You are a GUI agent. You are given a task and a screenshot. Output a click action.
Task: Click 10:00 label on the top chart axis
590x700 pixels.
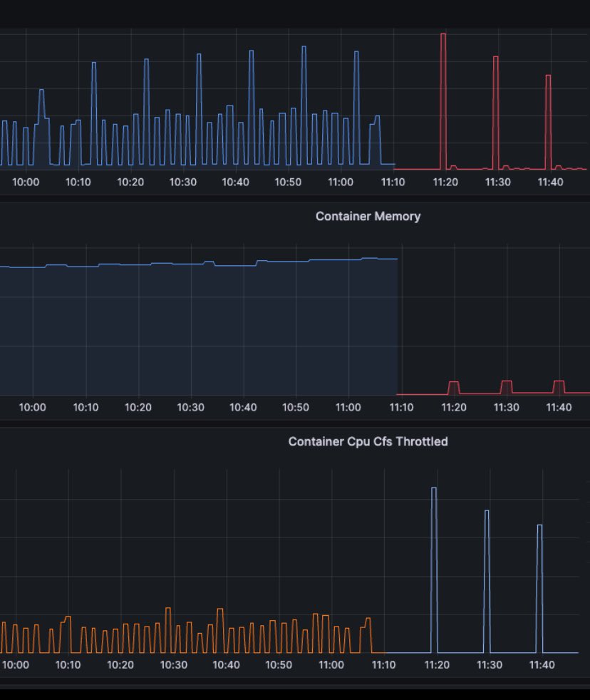click(x=26, y=182)
